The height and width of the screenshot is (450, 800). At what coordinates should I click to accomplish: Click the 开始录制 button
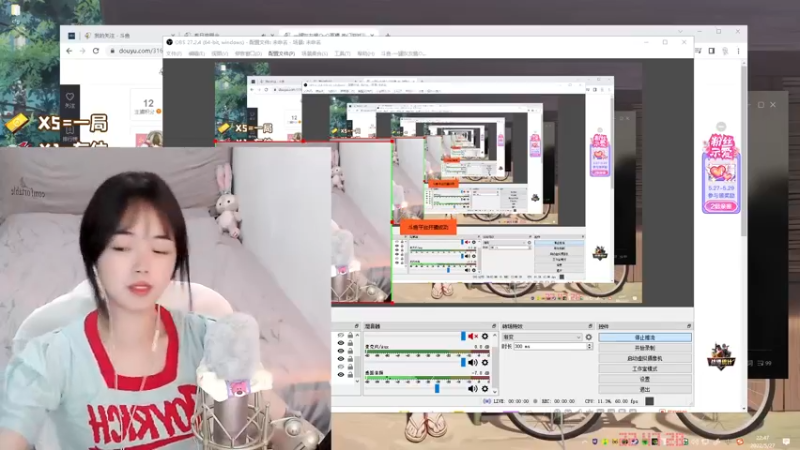(x=645, y=348)
